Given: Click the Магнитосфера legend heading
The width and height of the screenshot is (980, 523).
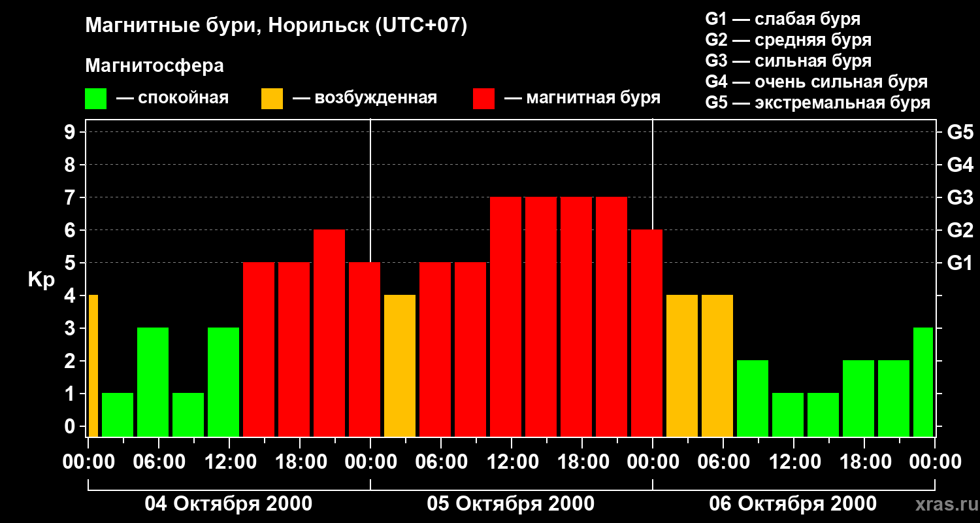Looking at the screenshot, I should pyautogui.click(x=154, y=66).
